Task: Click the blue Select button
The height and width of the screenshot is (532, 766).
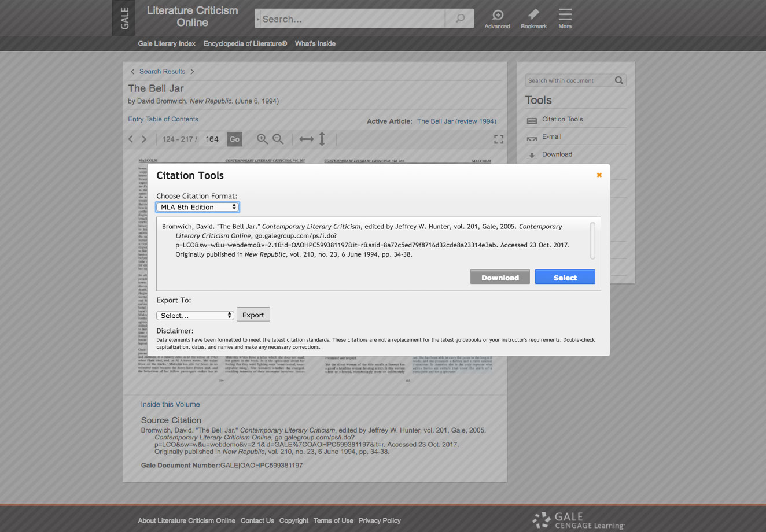Action: click(x=565, y=277)
